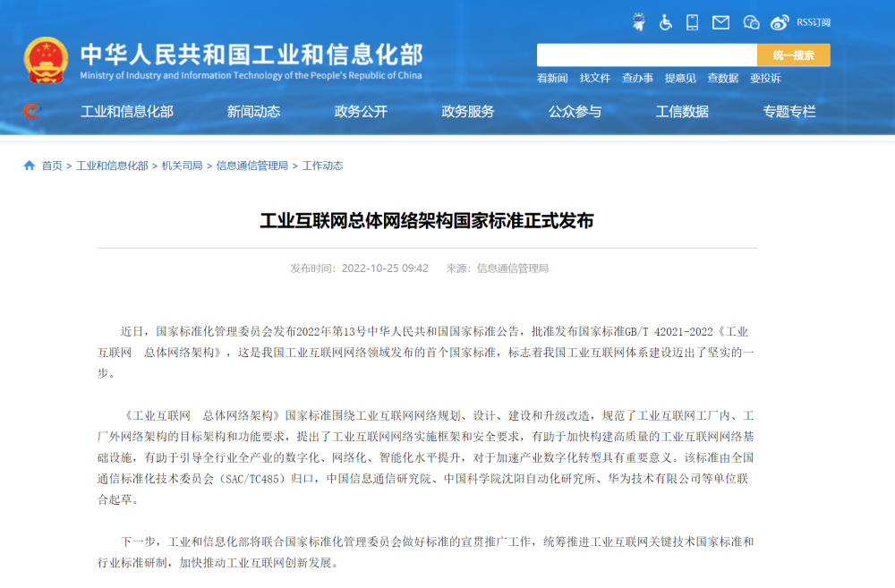The width and height of the screenshot is (895, 588).
Task: Click the mobile phone version icon
Action: click(x=692, y=22)
